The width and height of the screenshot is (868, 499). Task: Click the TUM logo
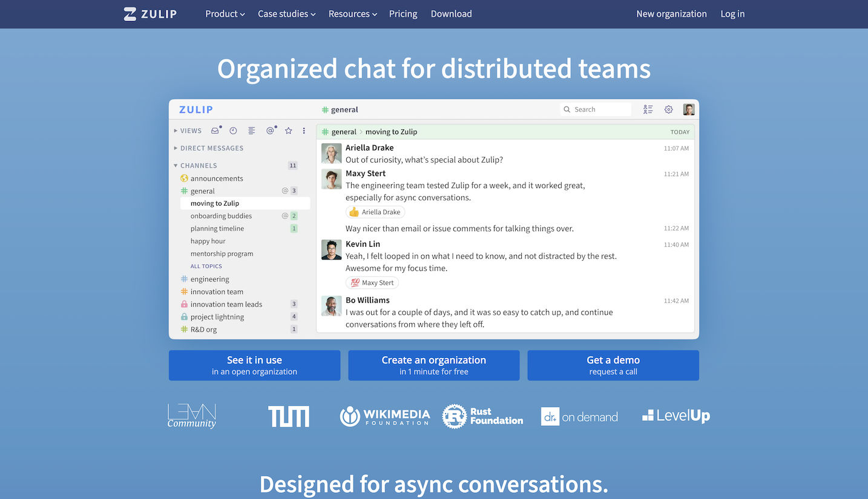pyautogui.click(x=289, y=416)
